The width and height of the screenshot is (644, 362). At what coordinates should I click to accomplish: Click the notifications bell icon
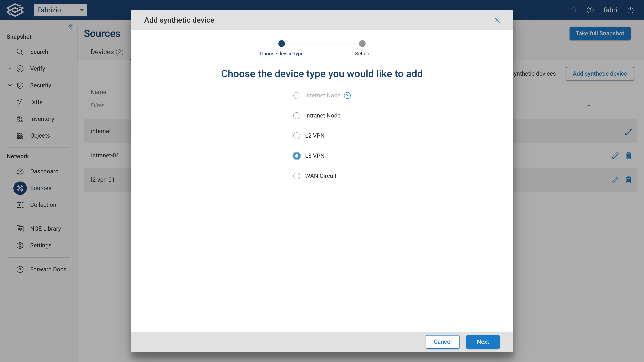coord(573,10)
